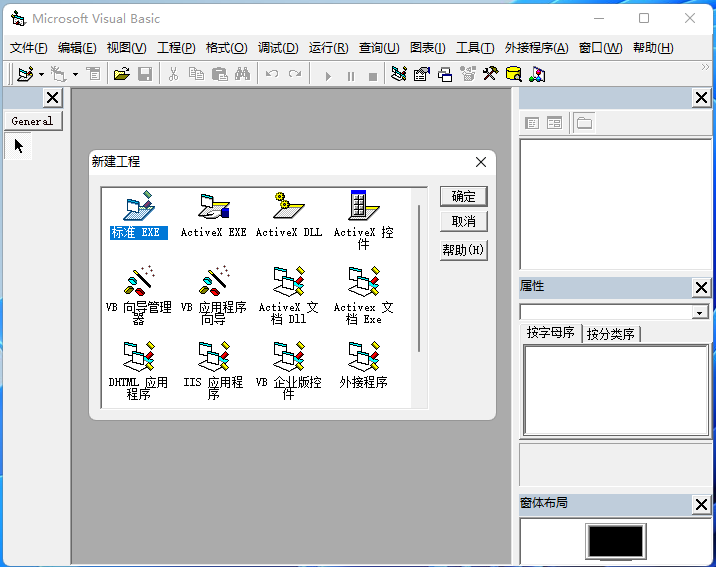The width and height of the screenshot is (716, 567).
Task: Select the ActiveX DLL project icon
Action: point(289,215)
